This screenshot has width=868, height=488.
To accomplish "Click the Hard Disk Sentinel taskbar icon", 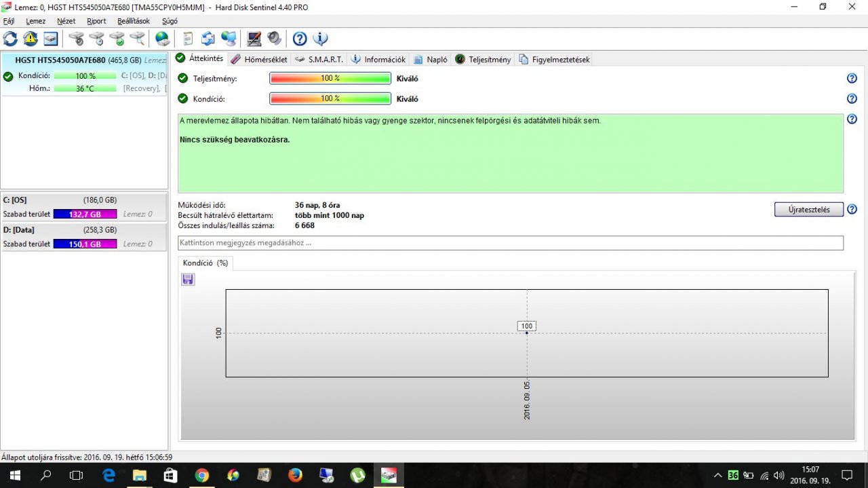I will 389,475.
